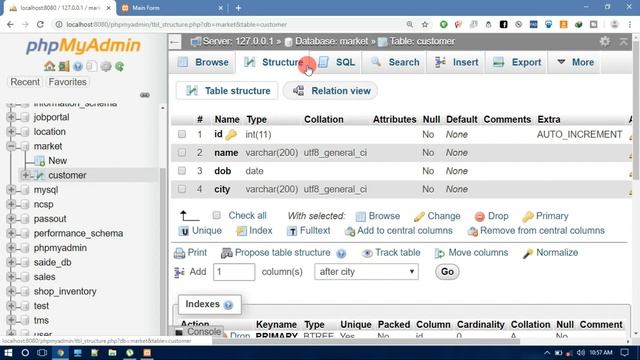The image size is (640, 360).
Task: Switch to Export tab
Action: pyautogui.click(x=517, y=62)
